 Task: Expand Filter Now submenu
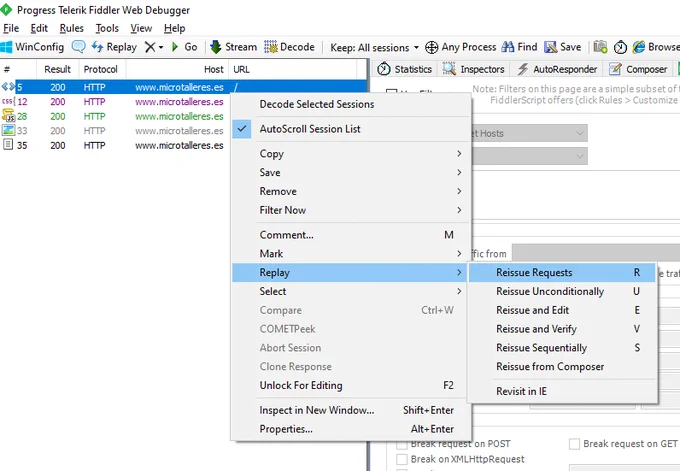[x=350, y=210]
